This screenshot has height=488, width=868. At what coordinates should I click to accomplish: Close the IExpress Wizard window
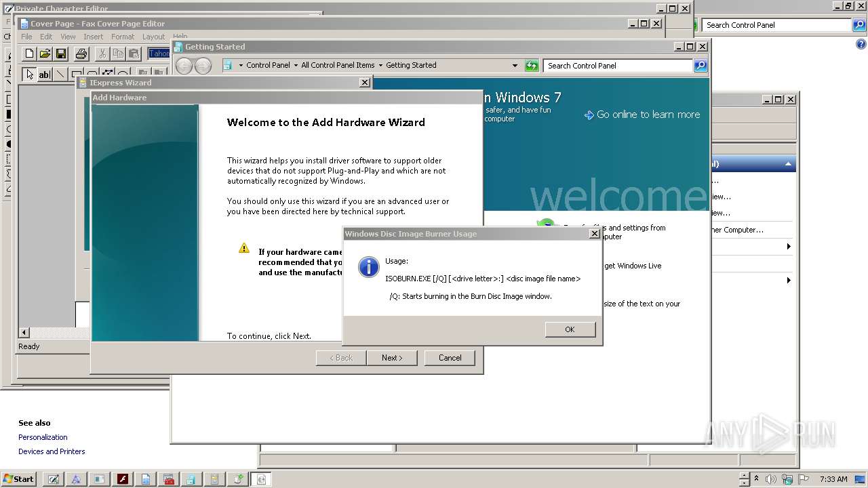tap(364, 83)
